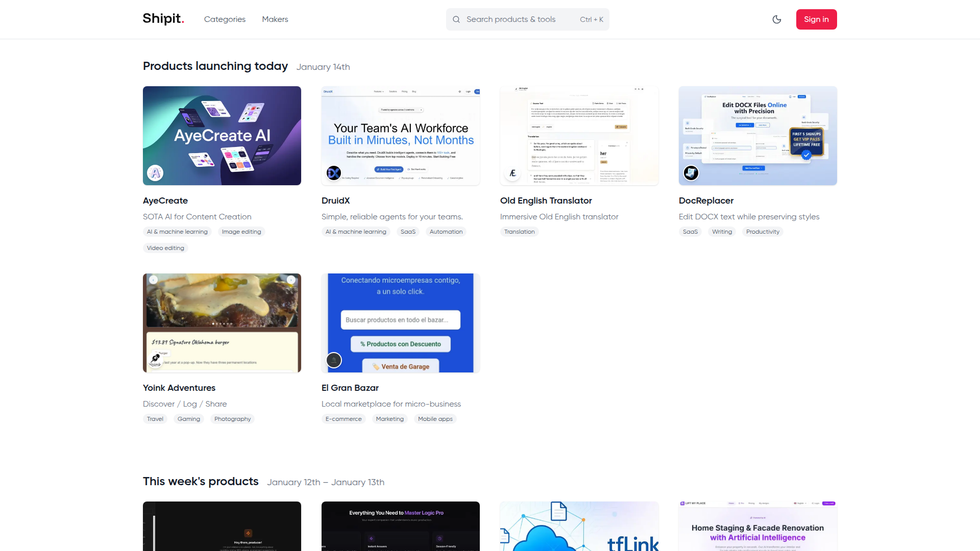Open the Yoink Adventures burger thumbnail

tap(222, 323)
